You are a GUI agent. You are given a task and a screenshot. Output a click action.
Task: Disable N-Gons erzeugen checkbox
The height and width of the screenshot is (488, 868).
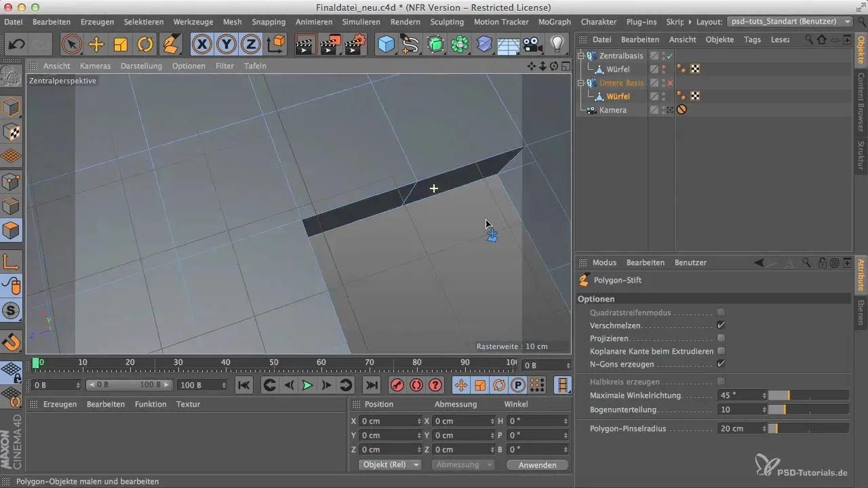(722, 364)
